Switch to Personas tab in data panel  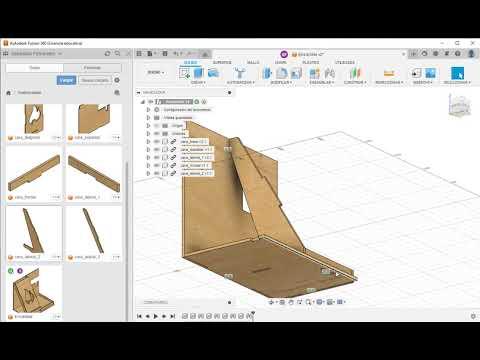point(92,68)
